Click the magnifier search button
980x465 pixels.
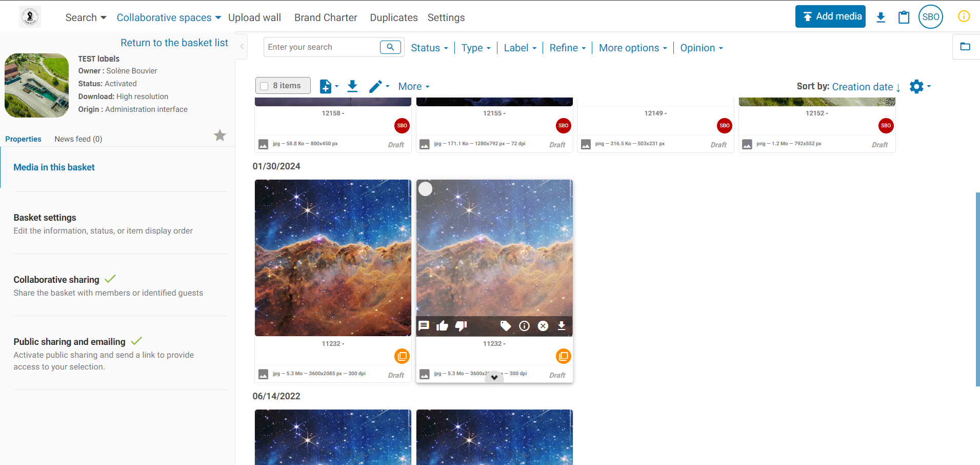pyautogui.click(x=390, y=47)
